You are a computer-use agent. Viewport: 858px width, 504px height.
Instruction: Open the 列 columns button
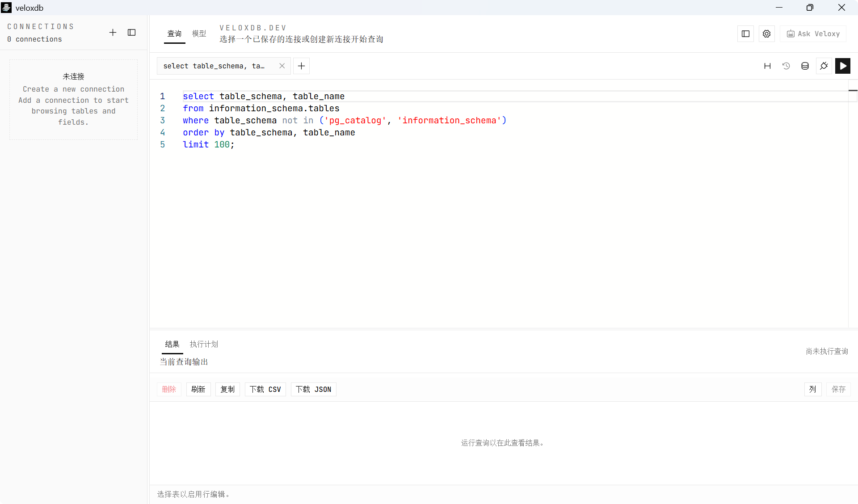[x=813, y=390]
